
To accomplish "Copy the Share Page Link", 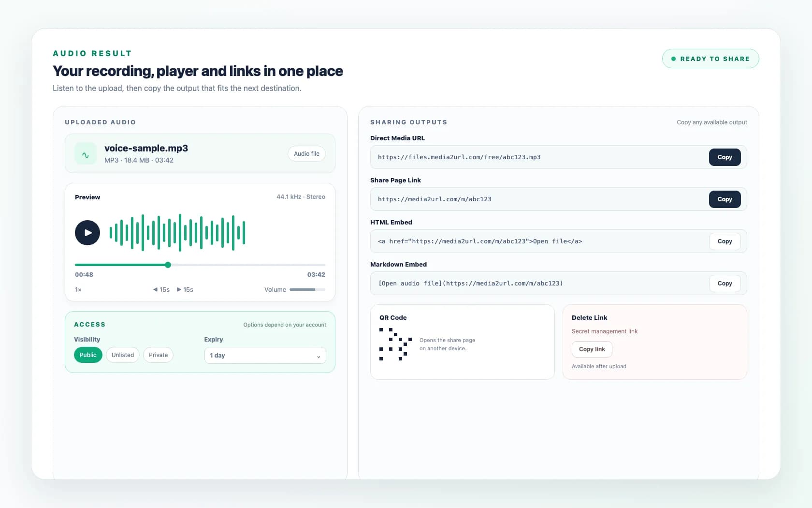I will pos(725,199).
